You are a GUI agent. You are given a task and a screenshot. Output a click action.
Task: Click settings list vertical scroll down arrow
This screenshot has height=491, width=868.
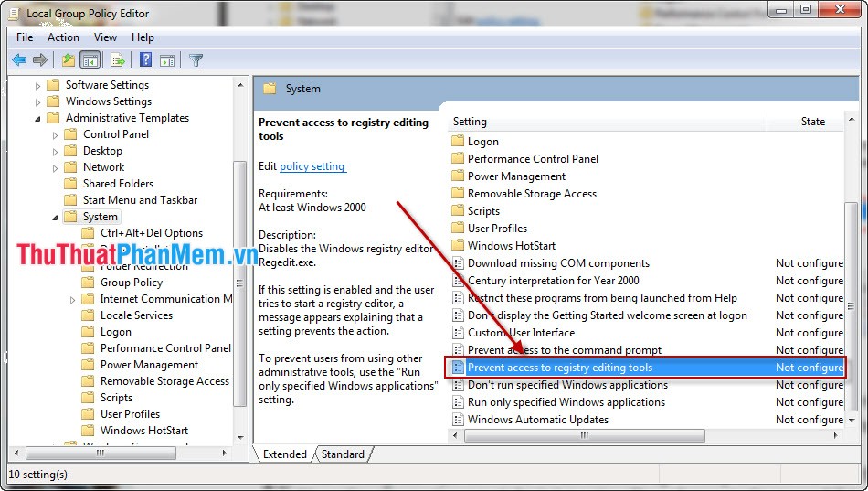[x=852, y=420]
